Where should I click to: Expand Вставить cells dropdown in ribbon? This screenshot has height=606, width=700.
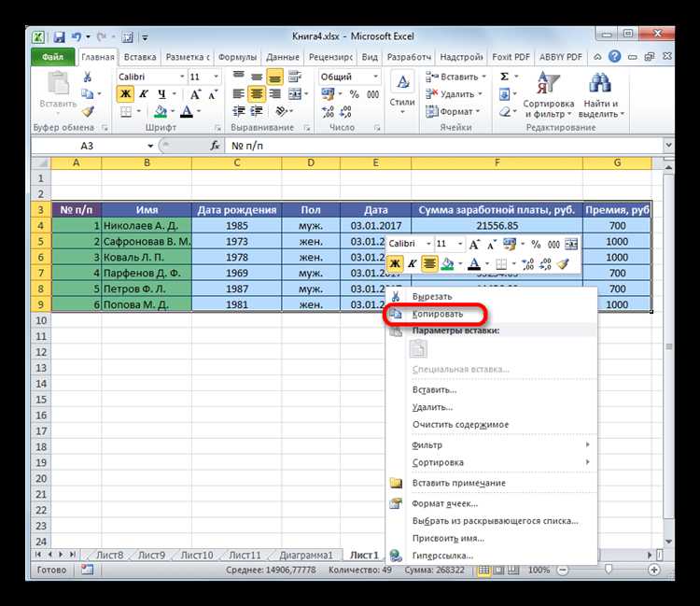coord(483,77)
